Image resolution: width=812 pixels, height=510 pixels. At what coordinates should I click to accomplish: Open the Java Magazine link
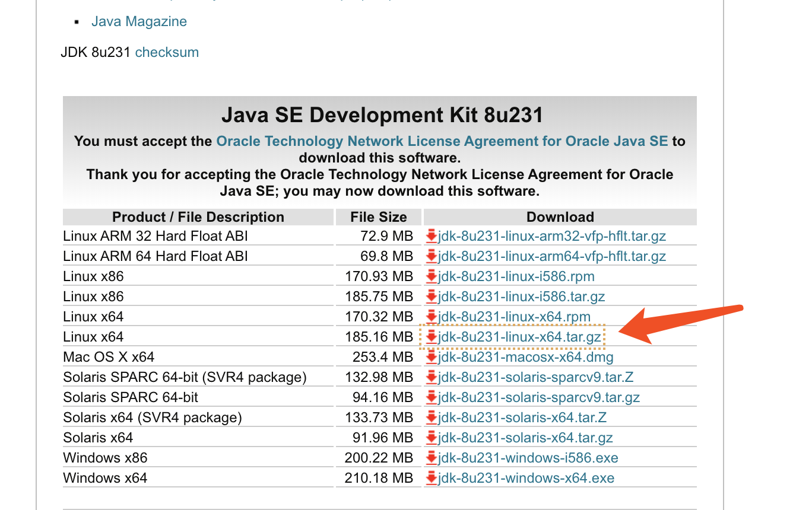coord(139,21)
